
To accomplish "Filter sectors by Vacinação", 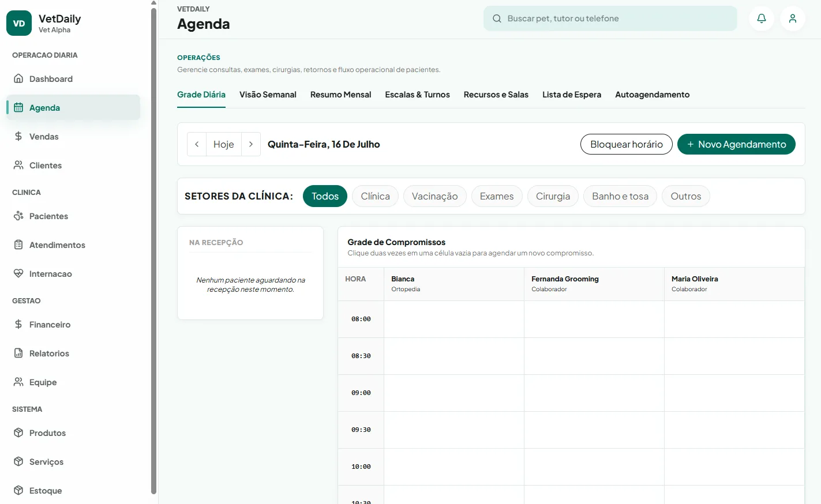I will pos(434,196).
